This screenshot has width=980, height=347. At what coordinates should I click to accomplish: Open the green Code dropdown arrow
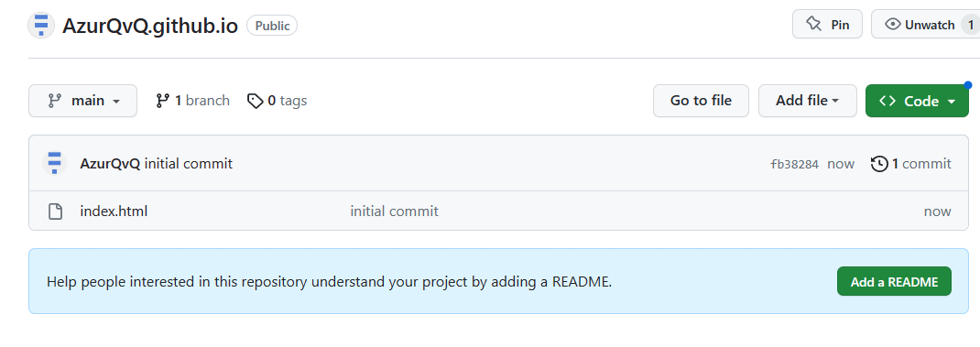(952, 102)
